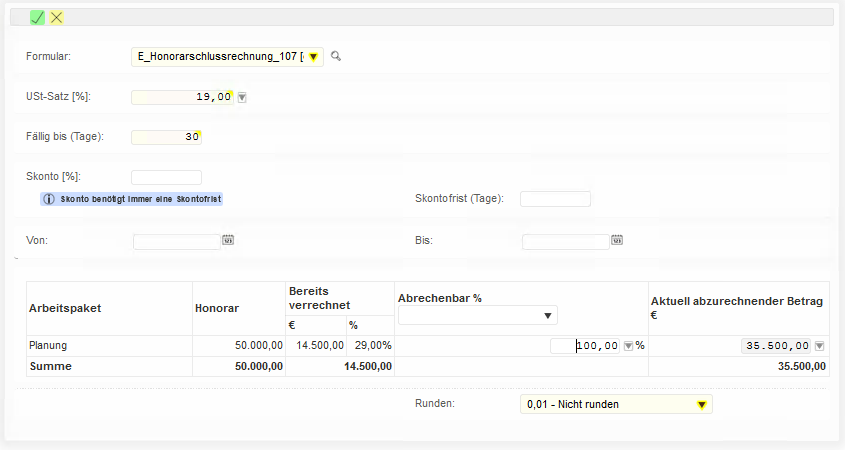
Task: Focus the Fällig bis (Tage) field
Action: [x=166, y=137]
